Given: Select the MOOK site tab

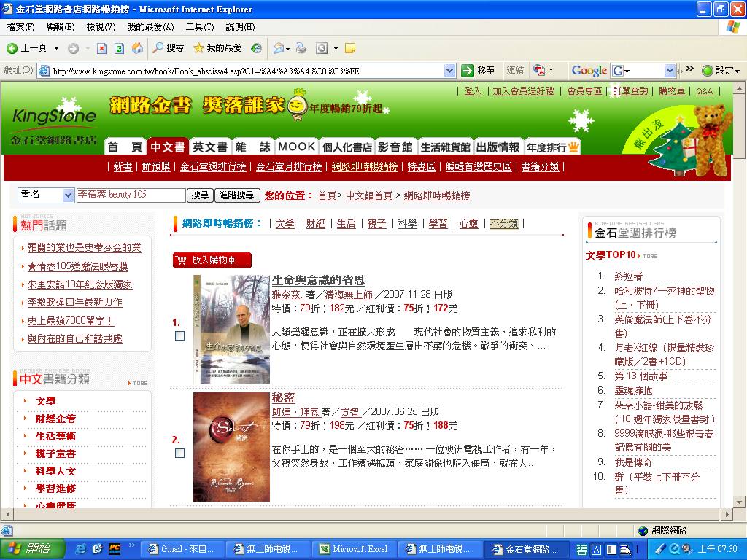Looking at the screenshot, I should pos(296,147).
